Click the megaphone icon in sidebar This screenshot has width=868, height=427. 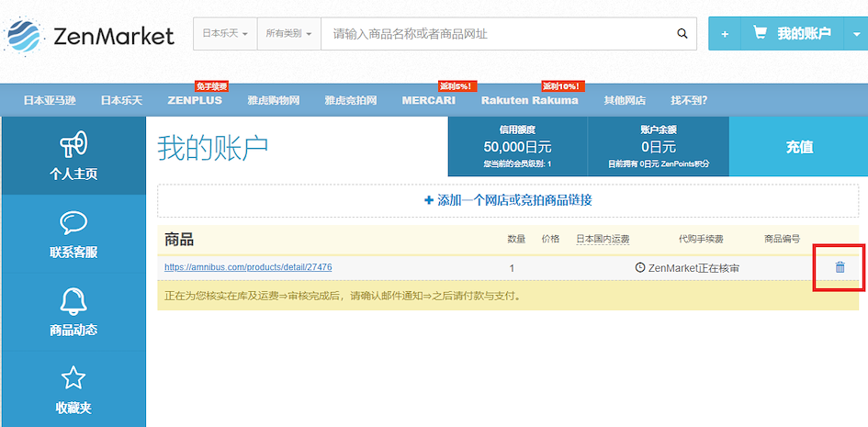point(73,144)
